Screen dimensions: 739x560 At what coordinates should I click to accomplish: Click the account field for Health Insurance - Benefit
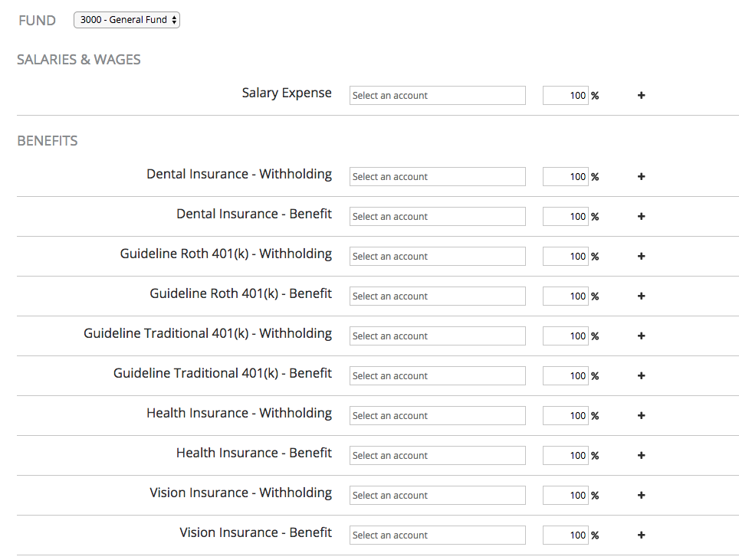[438, 456]
